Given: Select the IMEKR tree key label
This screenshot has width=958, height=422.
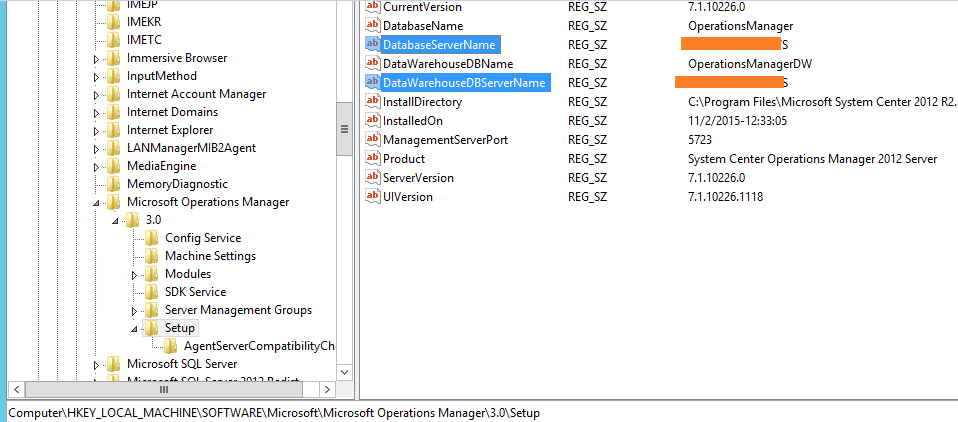Looking at the screenshot, I should [145, 22].
